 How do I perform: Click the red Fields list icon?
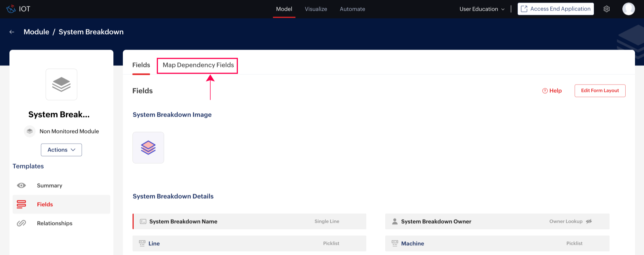click(21, 204)
